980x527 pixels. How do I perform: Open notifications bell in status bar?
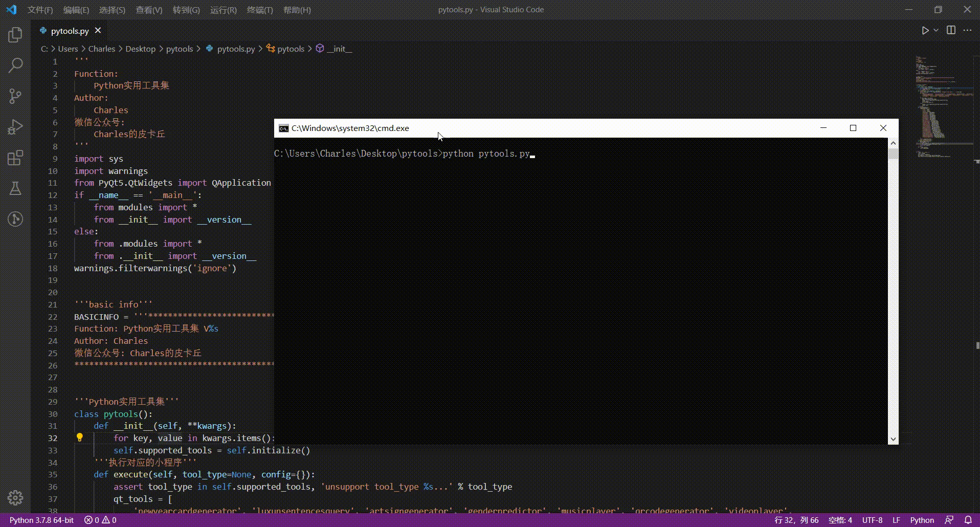(x=968, y=520)
